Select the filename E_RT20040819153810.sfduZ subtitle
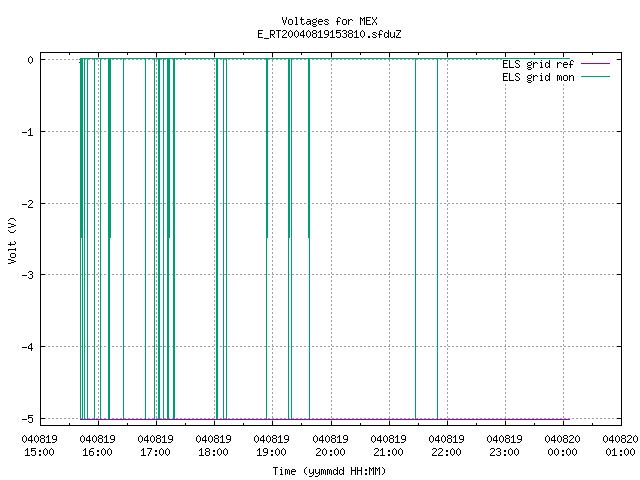This screenshot has width=640, height=480. (329, 34)
